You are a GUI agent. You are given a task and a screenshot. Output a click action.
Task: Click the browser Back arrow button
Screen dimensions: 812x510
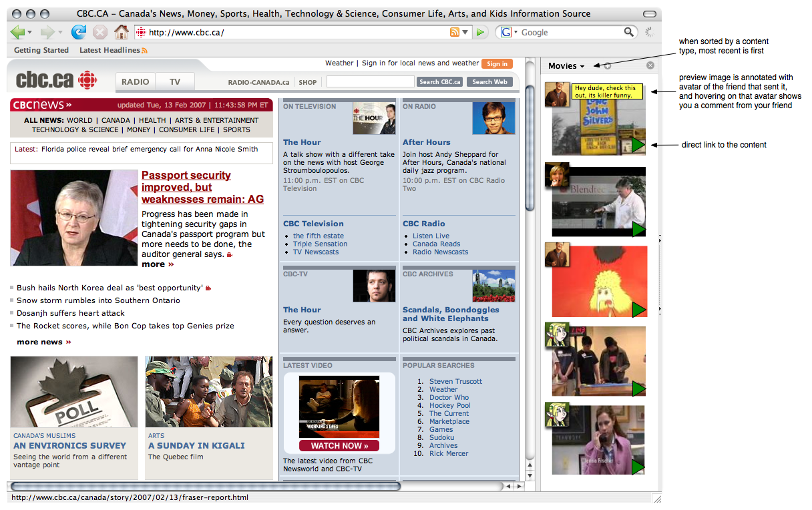[x=17, y=32]
